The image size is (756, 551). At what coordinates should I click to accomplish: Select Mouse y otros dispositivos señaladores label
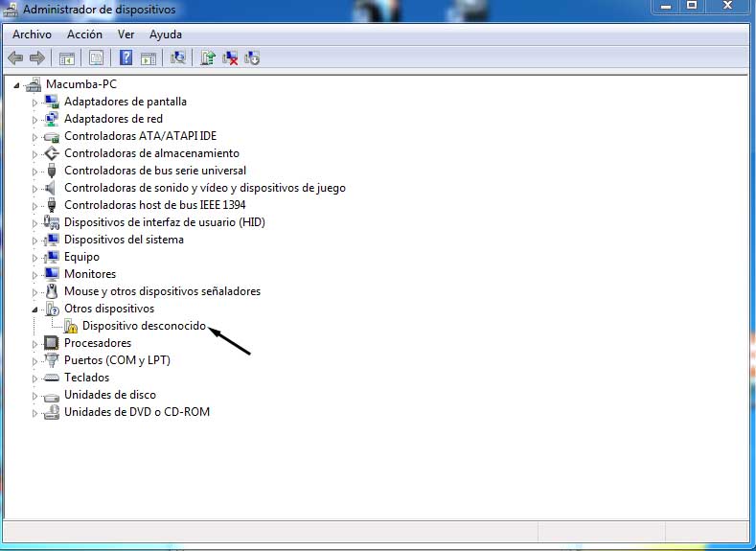click(x=163, y=291)
